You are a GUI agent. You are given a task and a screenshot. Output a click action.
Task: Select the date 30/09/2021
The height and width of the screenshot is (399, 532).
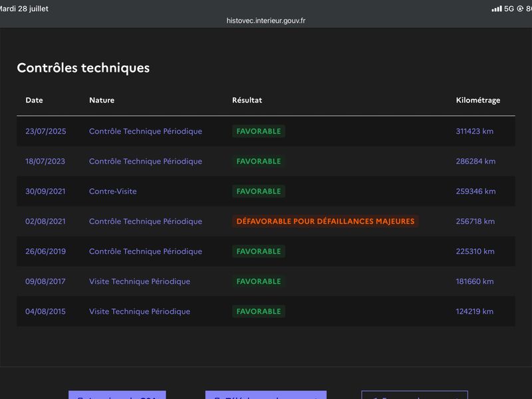pos(45,192)
